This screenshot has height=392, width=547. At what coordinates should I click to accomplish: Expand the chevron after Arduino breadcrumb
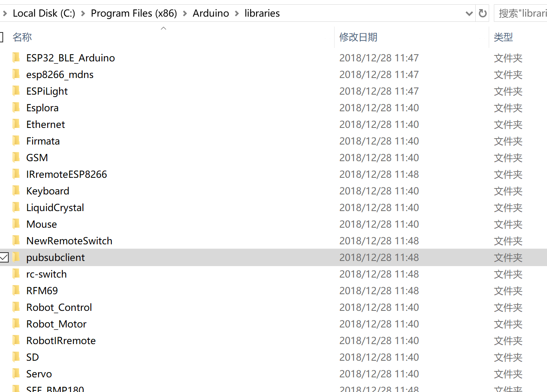(238, 13)
